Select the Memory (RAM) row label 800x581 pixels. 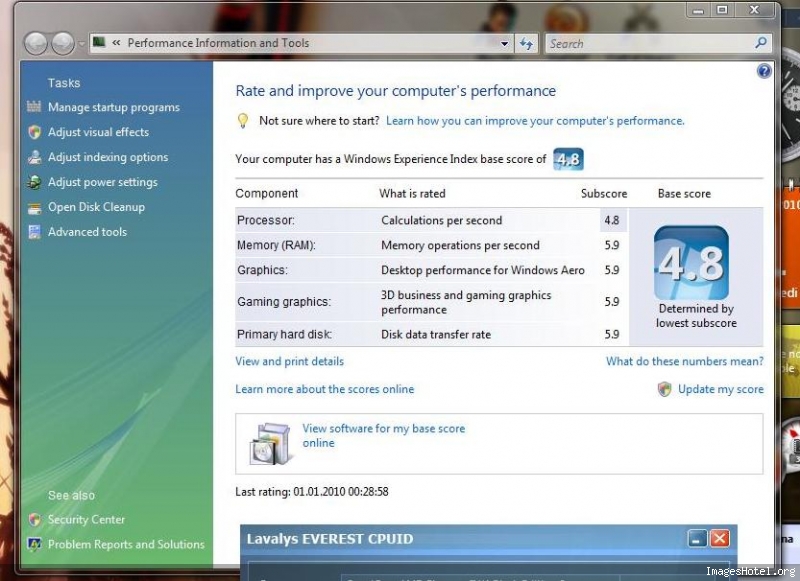coord(276,245)
